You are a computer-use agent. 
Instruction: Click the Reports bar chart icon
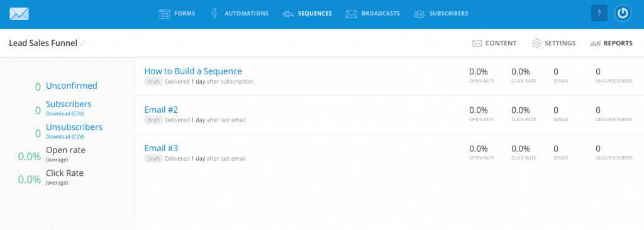click(x=595, y=43)
